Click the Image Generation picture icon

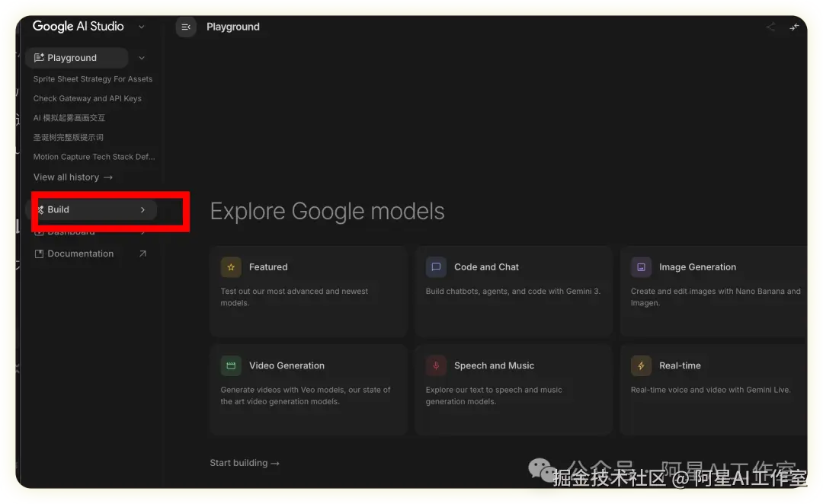[641, 267]
